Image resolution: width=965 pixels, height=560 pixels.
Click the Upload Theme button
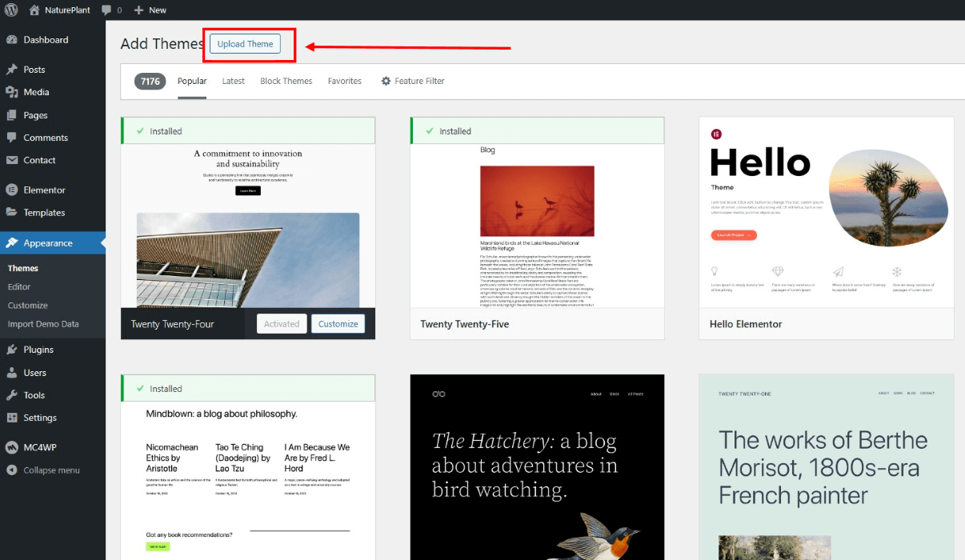(246, 44)
